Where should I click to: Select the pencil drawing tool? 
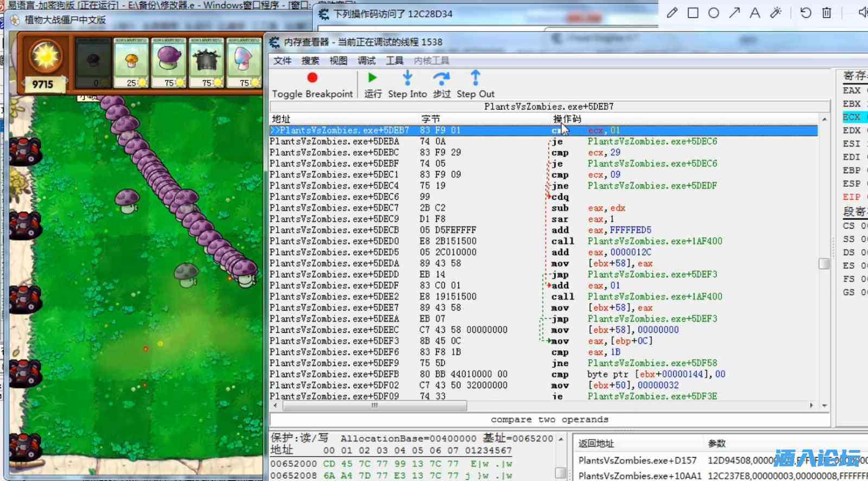(x=672, y=12)
